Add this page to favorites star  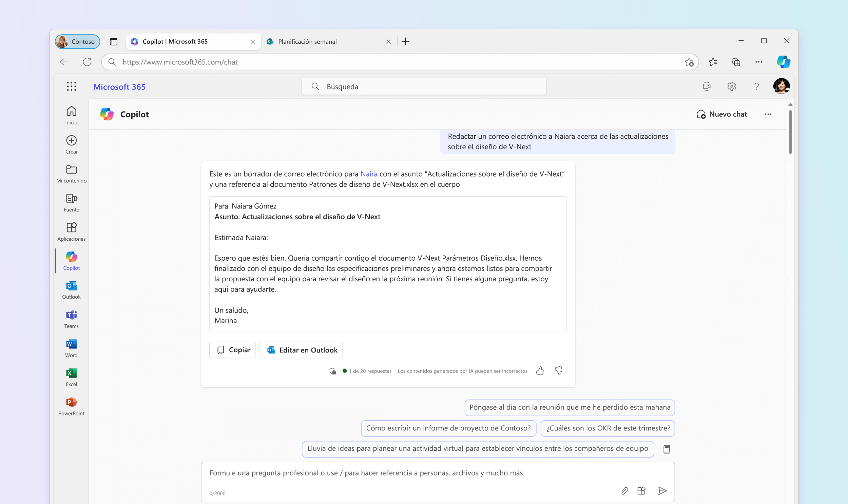689,62
